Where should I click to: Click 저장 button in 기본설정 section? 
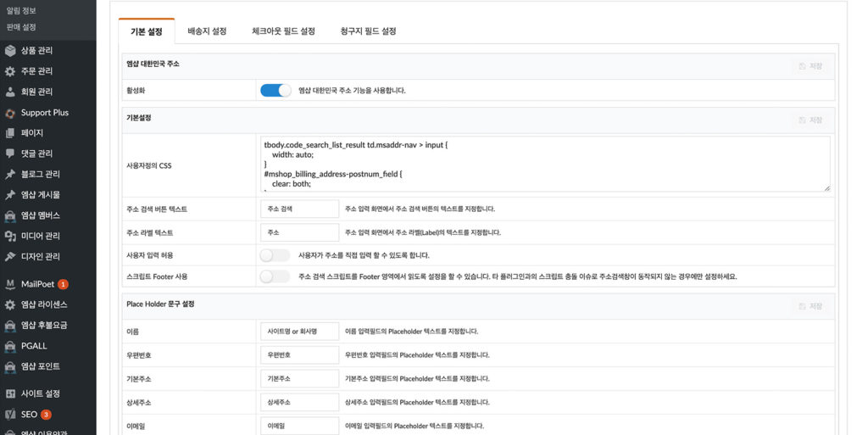point(810,120)
